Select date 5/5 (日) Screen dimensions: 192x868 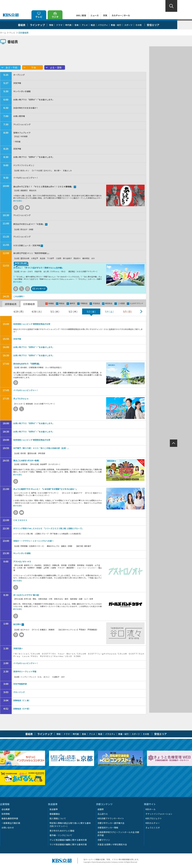(x=127, y=312)
